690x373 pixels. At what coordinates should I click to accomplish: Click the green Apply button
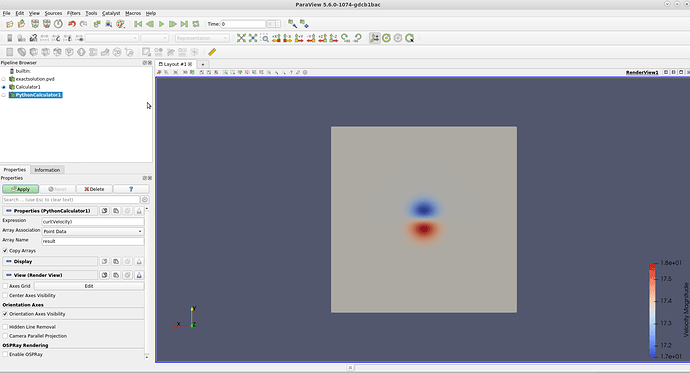pos(21,189)
